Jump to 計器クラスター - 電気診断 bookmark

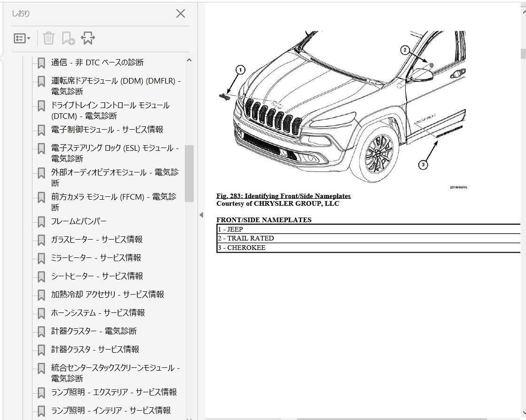pyautogui.click(x=94, y=331)
